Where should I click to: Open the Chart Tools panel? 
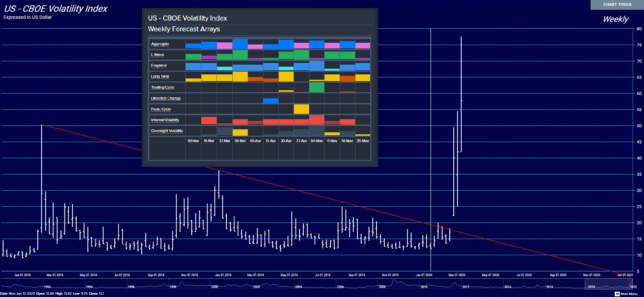pos(617,5)
